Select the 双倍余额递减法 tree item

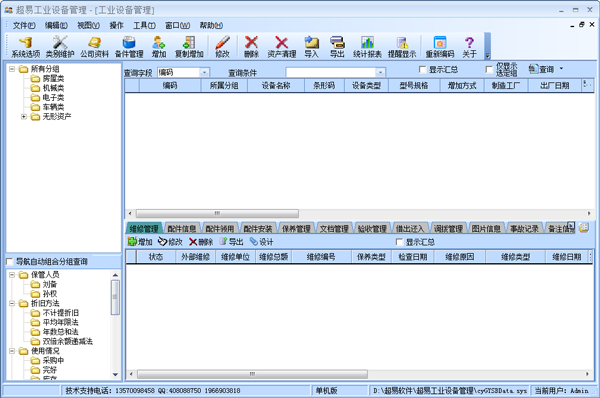pyautogui.click(x=62, y=341)
